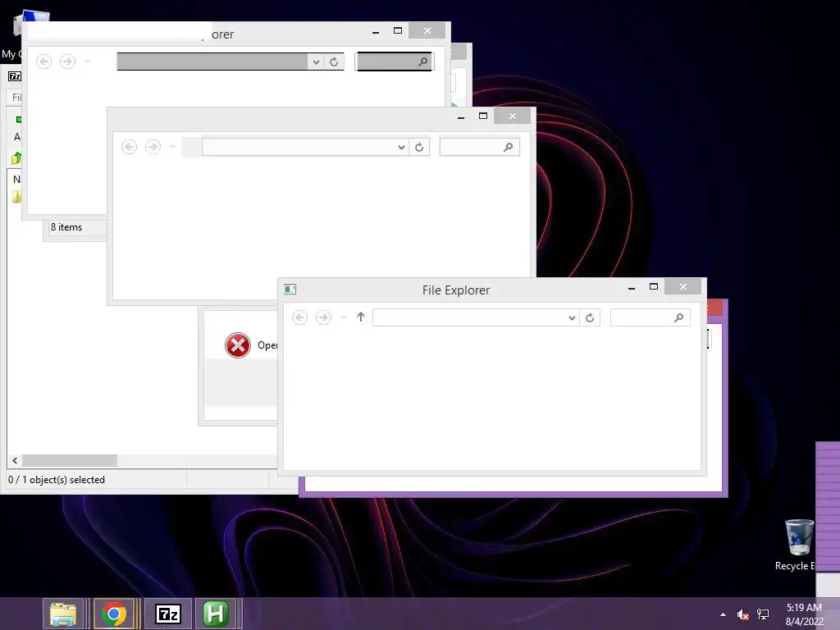Screen dimensions: 840x630
Task: Click back arrow in untitled middle Explorer window
Action: [x=129, y=147]
